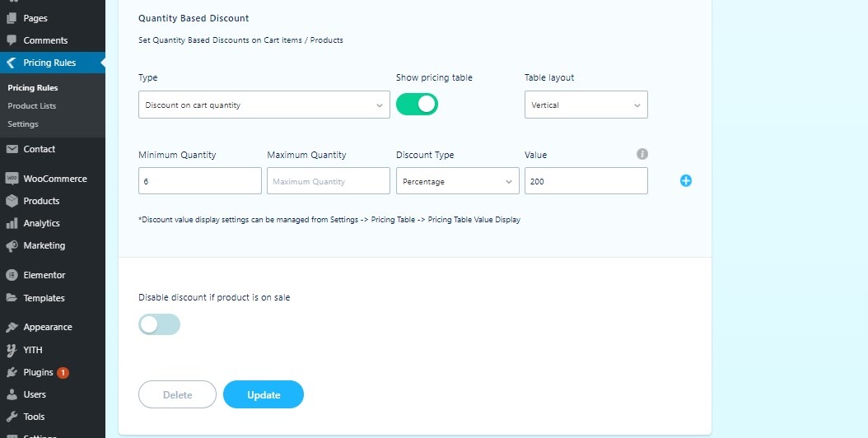Click the info icon above Value field

[642, 154]
